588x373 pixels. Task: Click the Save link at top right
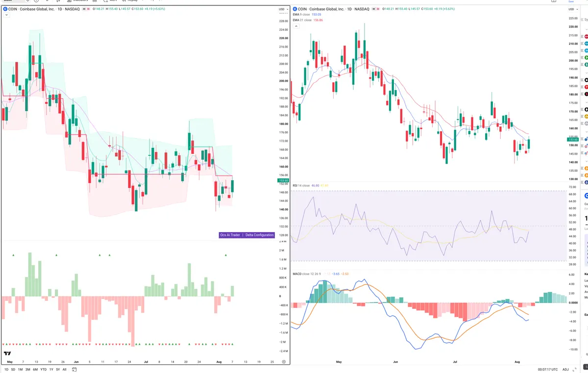coord(570,1)
